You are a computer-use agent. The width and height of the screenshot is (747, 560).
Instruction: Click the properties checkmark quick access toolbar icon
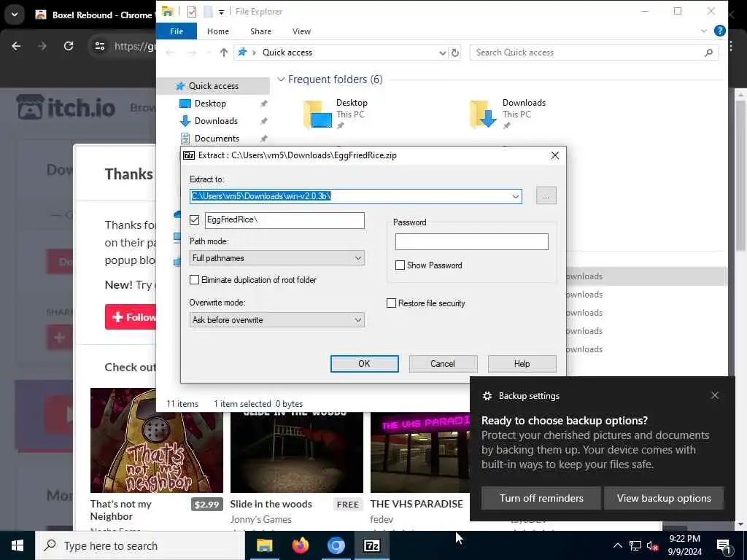click(x=192, y=12)
